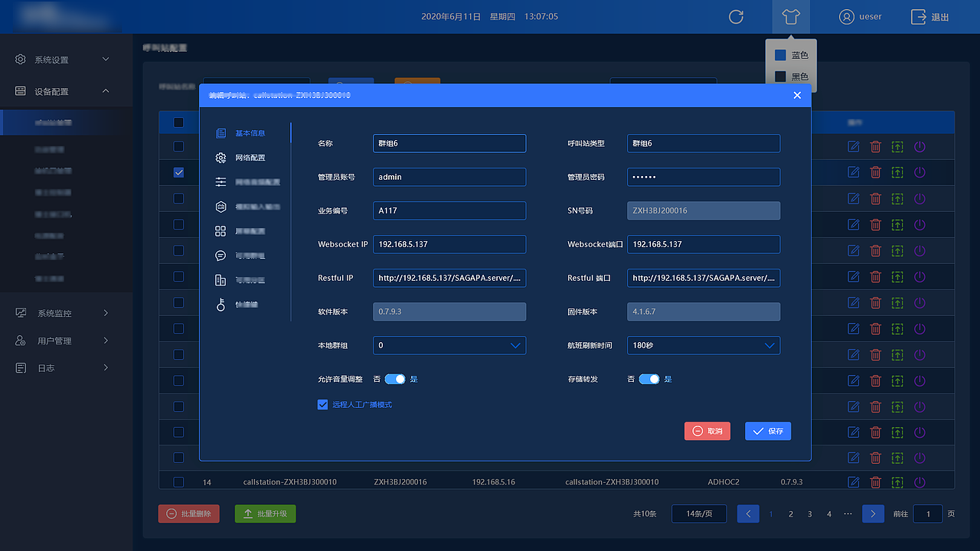Screen dimensions: 980x551
Task: Click the 保存 save button
Action: coord(768,431)
